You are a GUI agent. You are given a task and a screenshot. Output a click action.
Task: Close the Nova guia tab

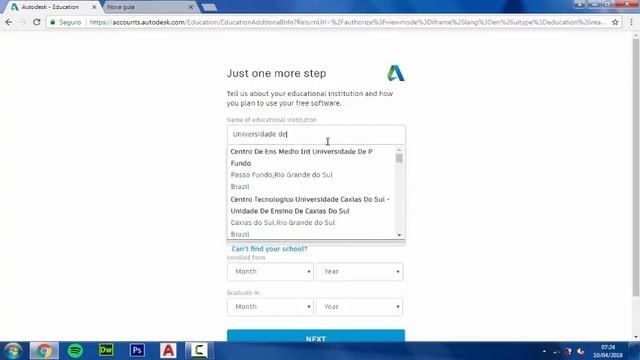pyautogui.click(x=191, y=7)
